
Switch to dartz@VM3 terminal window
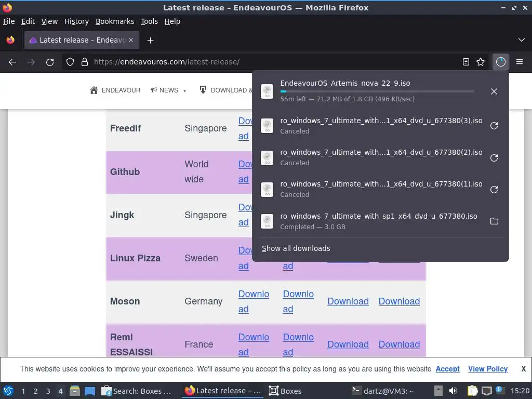point(382,391)
